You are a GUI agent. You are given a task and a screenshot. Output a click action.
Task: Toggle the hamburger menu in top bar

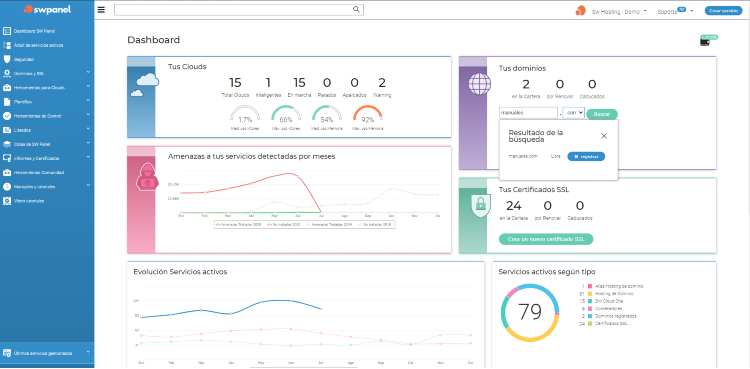coord(101,10)
